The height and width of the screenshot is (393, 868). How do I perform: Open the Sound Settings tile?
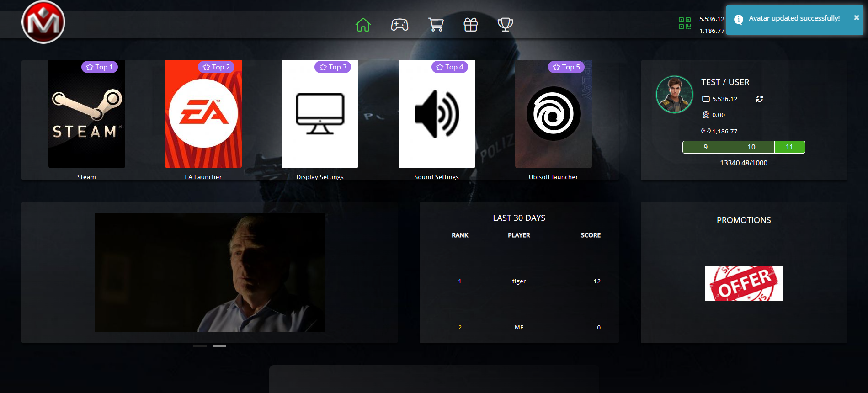pos(437,114)
